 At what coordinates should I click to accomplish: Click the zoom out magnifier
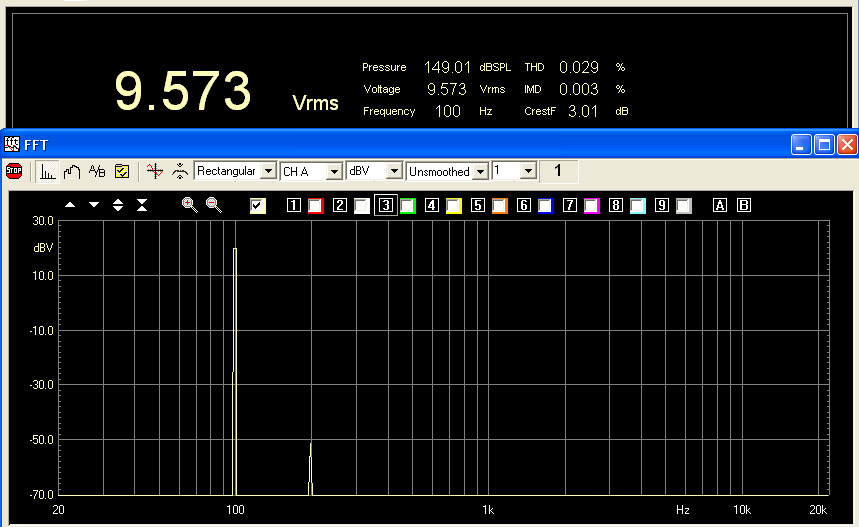(x=213, y=205)
